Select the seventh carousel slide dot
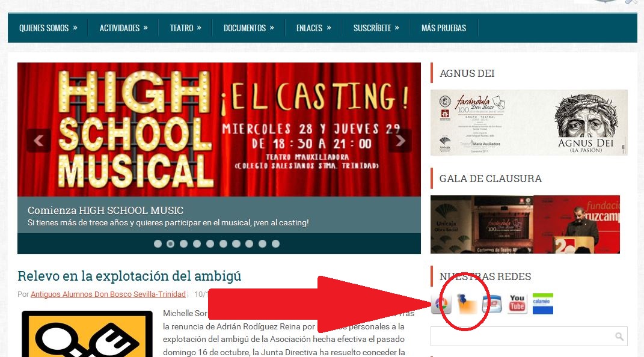Image resolution: width=644 pixels, height=357 pixels. point(236,244)
